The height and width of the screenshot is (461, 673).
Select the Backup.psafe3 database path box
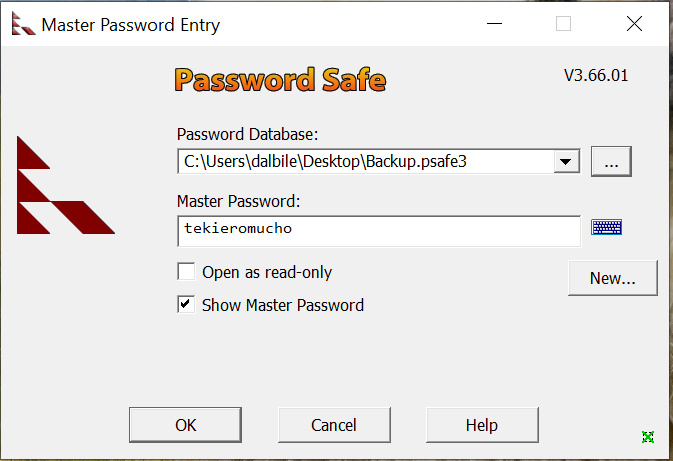[x=379, y=161]
